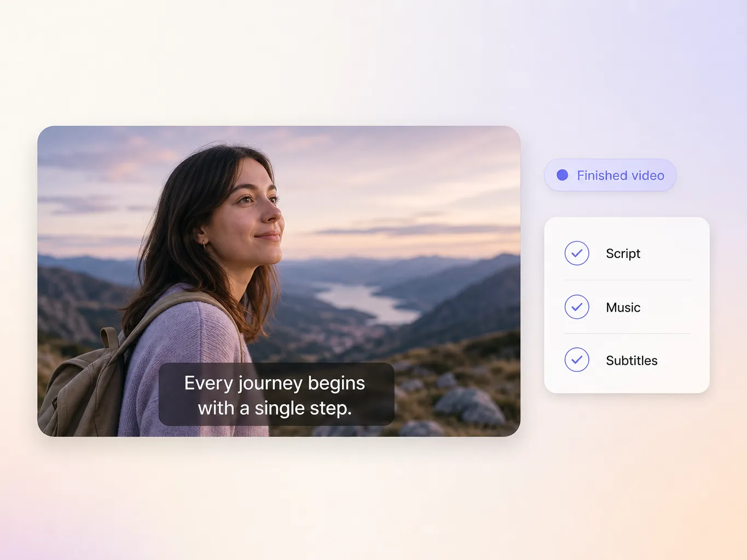747x560 pixels.
Task: Click the divider line between Script and Music
Action: pos(627,280)
